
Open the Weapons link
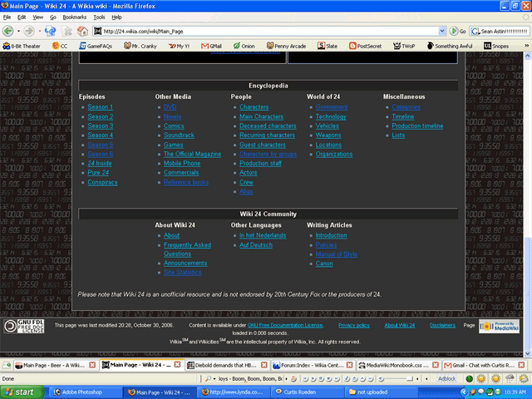(x=328, y=135)
